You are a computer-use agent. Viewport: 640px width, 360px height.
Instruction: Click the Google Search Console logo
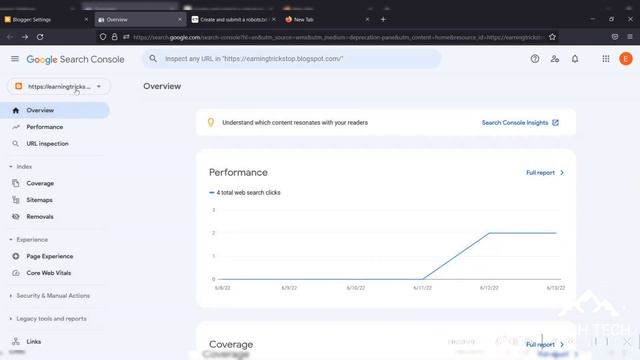coord(76,59)
